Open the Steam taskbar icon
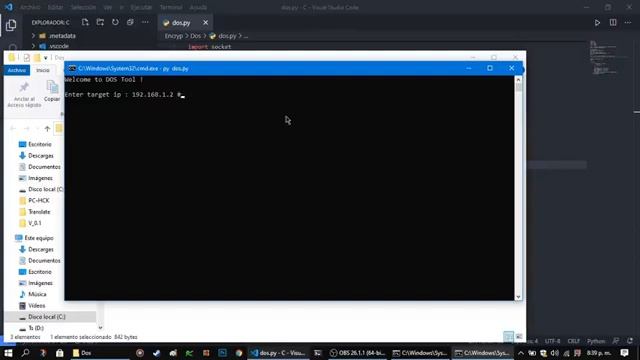The width and height of the screenshot is (640, 360). [x=156, y=353]
